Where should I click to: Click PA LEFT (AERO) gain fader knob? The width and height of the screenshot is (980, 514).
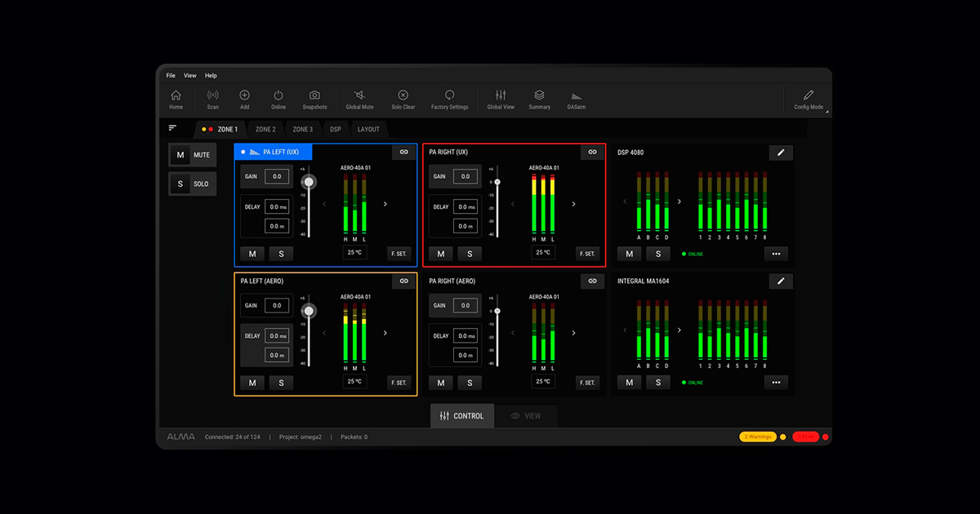308,310
